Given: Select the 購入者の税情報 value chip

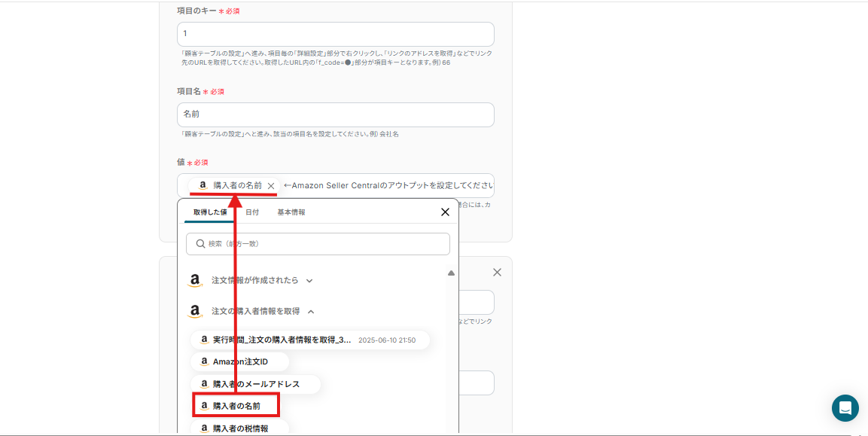Looking at the screenshot, I should [239, 428].
